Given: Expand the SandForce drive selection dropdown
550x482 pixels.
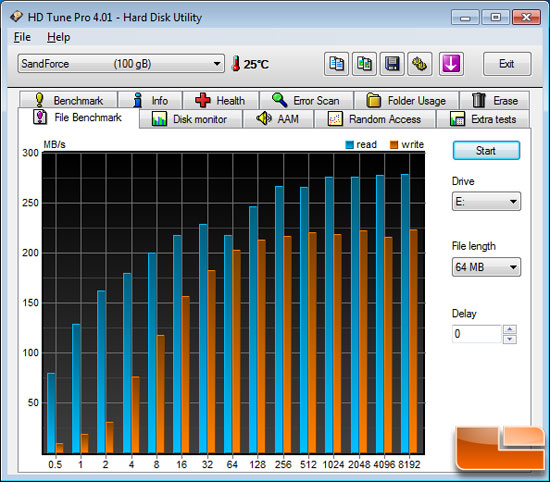Looking at the screenshot, I should [x=121, y=64].
